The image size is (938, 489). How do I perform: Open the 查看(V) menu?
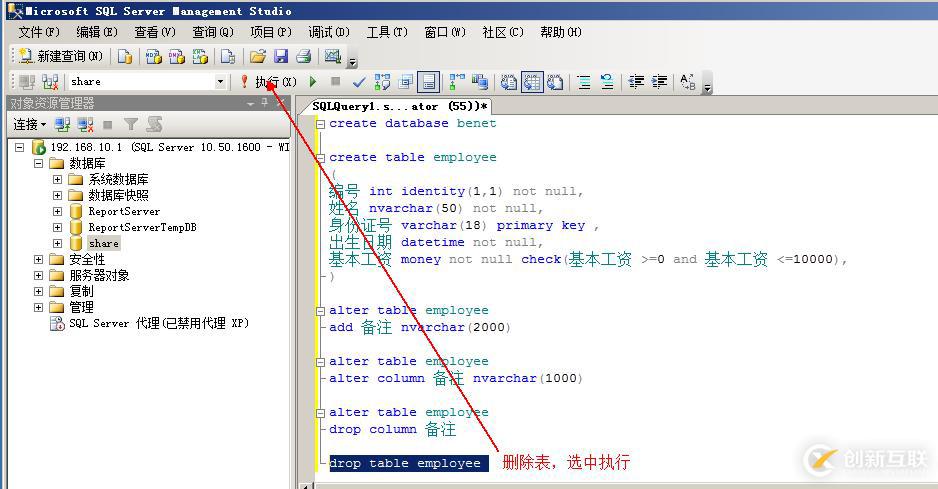pyautogui.click(x=155, y=32)
